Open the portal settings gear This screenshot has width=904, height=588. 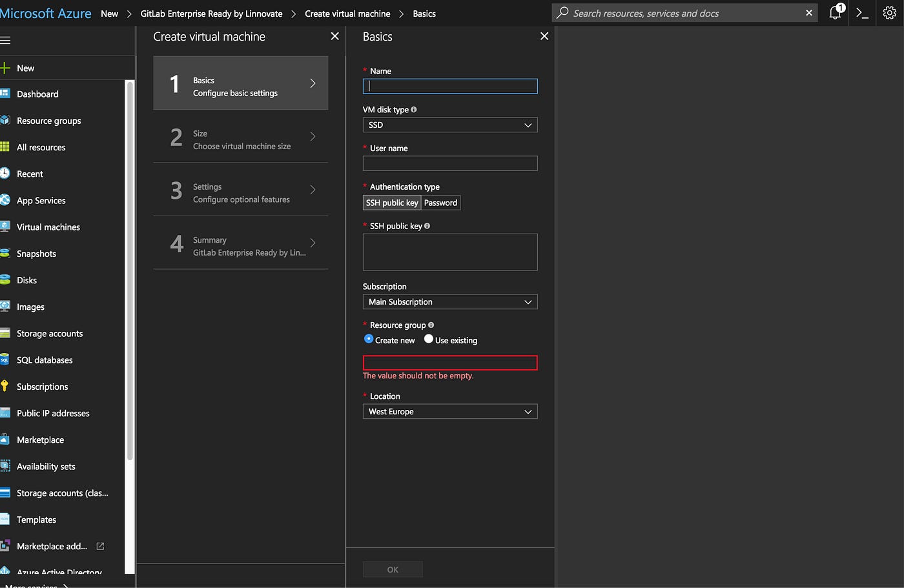click(x=889, y=13)
